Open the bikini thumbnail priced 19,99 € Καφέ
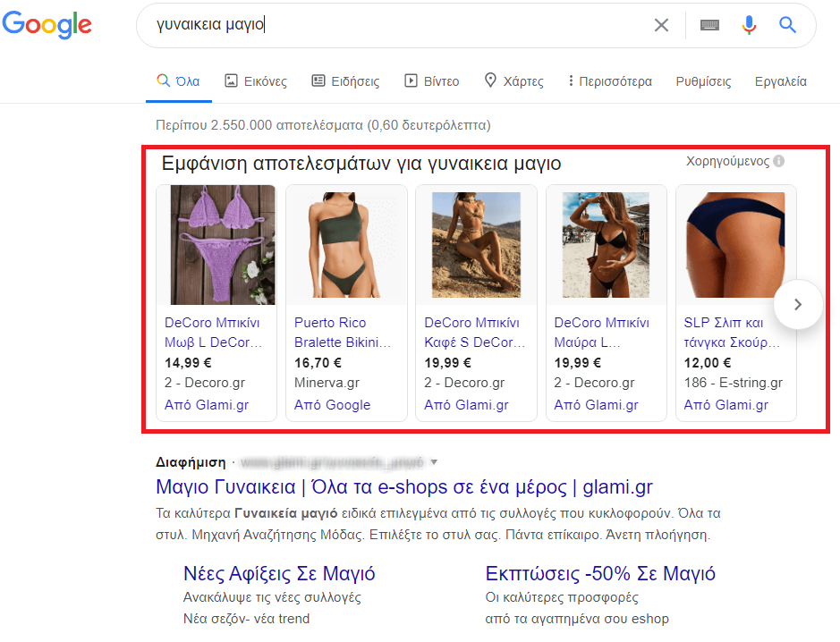Viewport: 840px width, 642px height. pyautogui.click(x=476, y=245)
